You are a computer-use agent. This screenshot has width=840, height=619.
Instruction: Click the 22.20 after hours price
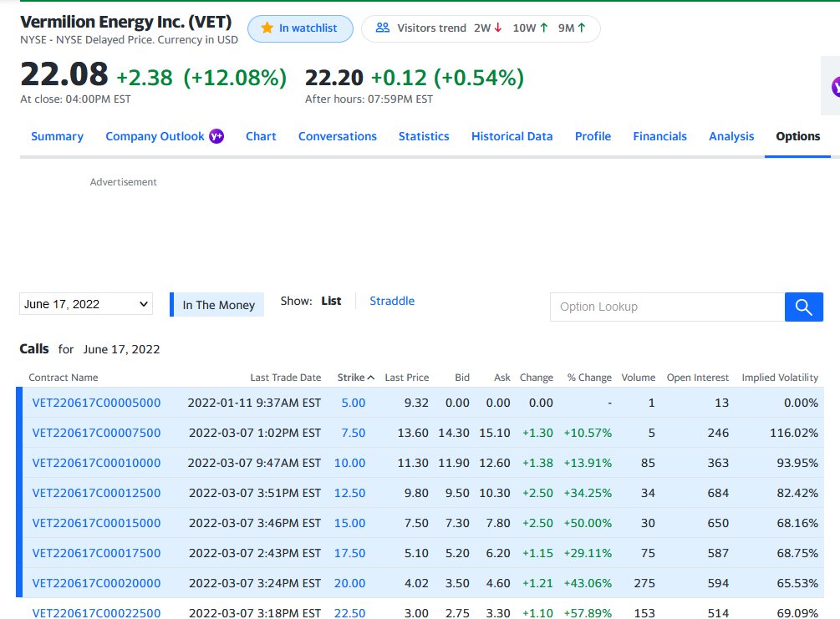334,79
